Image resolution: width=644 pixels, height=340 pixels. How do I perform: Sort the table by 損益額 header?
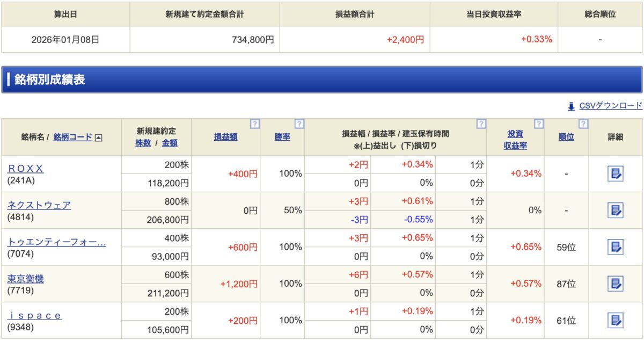[225, 137]
